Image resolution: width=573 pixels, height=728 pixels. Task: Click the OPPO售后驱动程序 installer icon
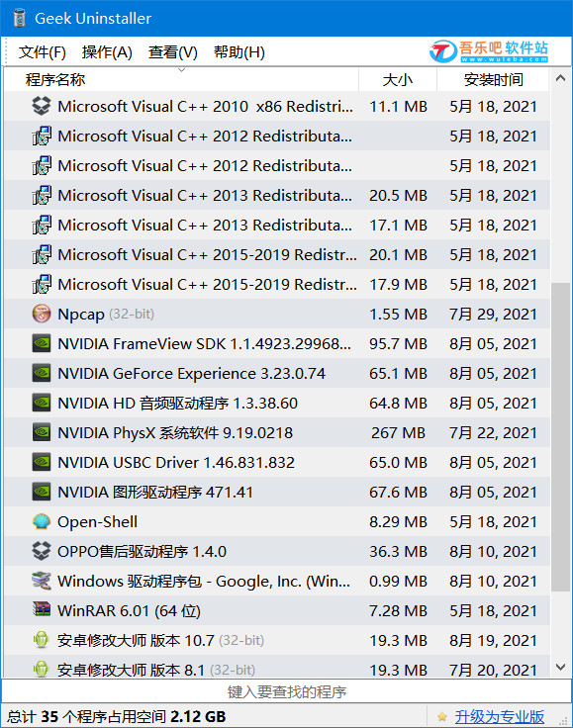[42, 551]
